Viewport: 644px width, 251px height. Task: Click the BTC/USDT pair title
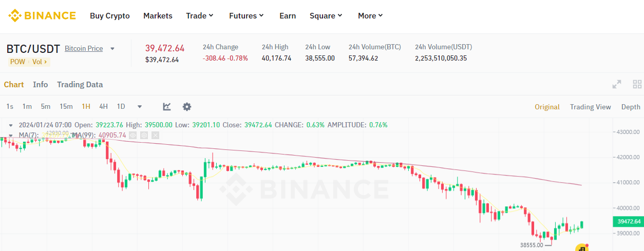[x=33, y=49]
